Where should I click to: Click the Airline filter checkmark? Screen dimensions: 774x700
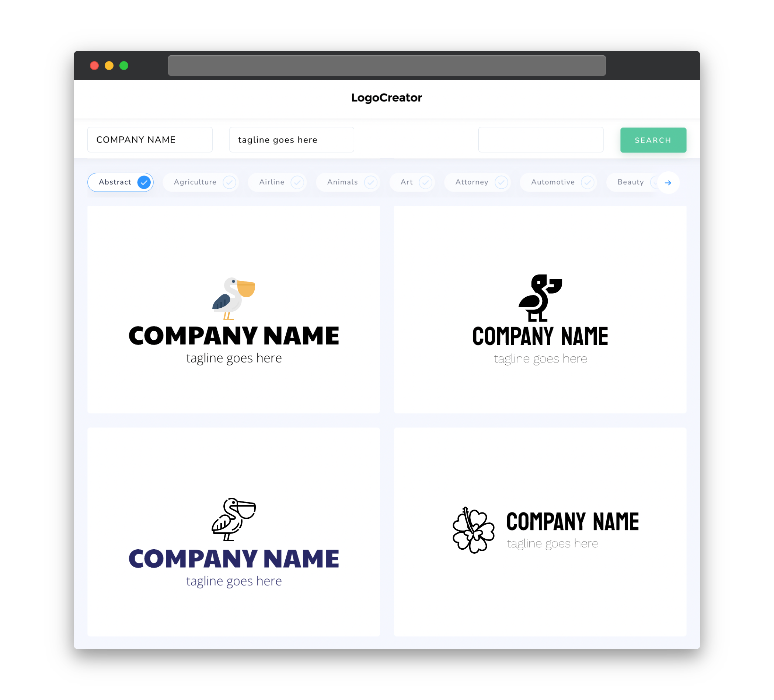point(297,182)
